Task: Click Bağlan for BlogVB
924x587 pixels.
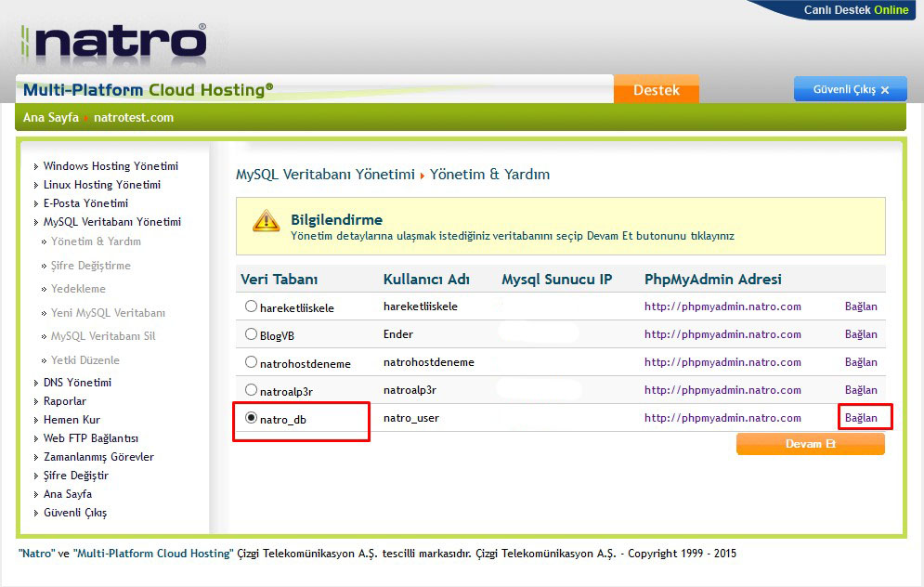Action: tap(861, 334)
